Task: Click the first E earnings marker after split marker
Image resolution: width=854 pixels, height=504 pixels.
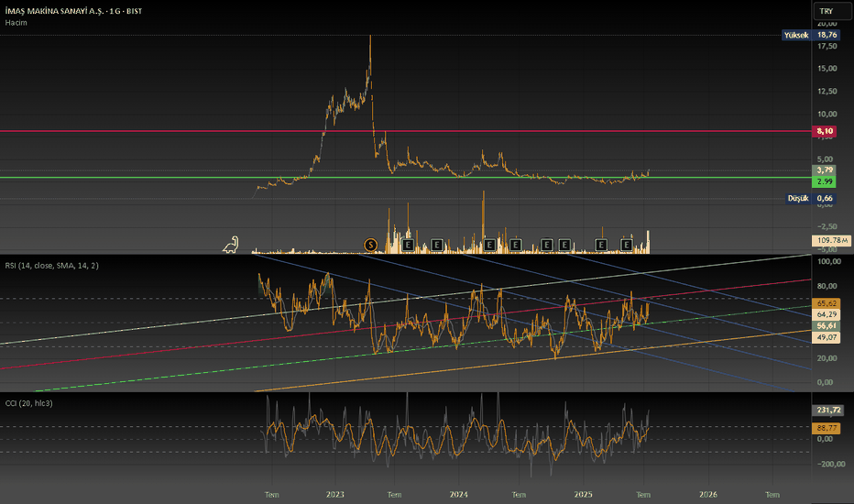Action: click(408, 245)
